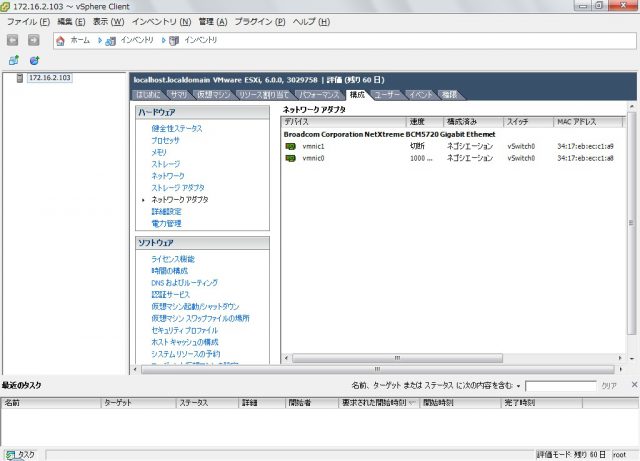Viewport: 640px width, 461px height.
Task: Click the forward navigation arrow
Action: (x=34, y=40)
